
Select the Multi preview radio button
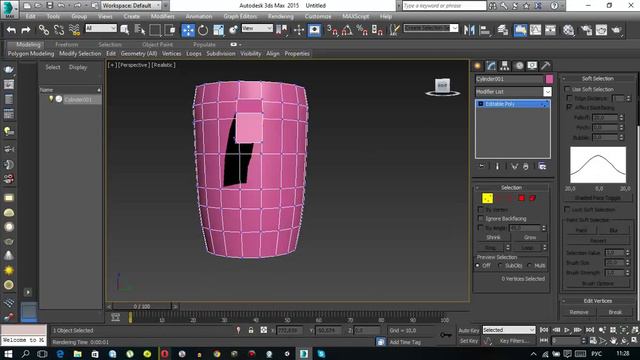[530, 266]
